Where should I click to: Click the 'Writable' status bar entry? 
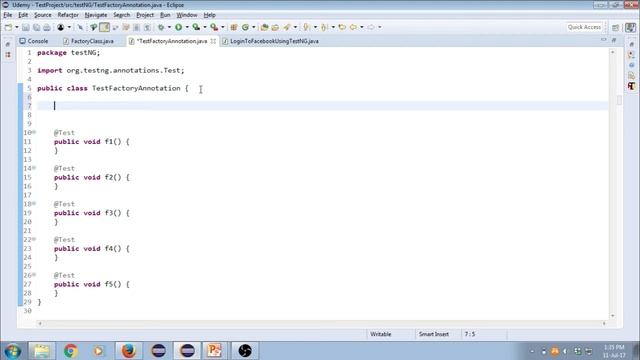[380, 334]
